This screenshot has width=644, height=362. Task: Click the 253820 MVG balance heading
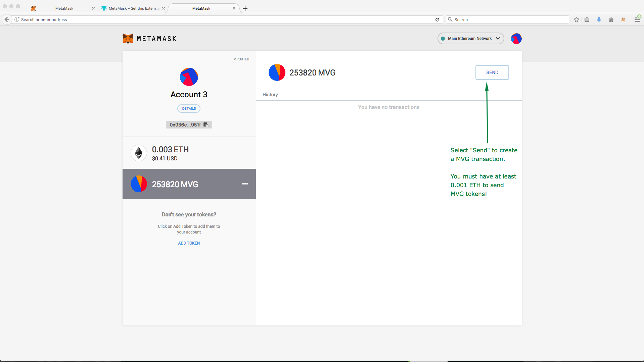click(x=313, y=72)
